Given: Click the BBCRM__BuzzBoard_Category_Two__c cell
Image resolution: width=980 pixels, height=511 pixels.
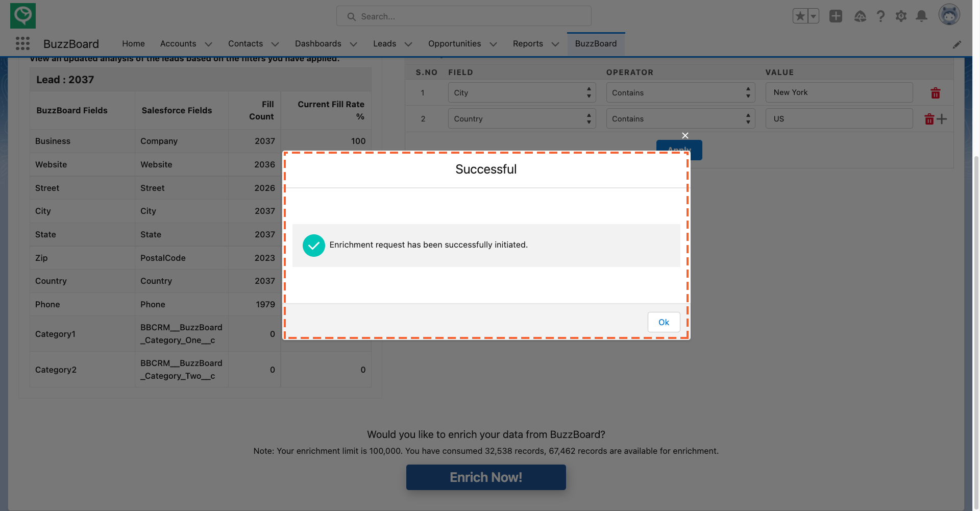Looking at the screenshot, I should click(181, 370).
